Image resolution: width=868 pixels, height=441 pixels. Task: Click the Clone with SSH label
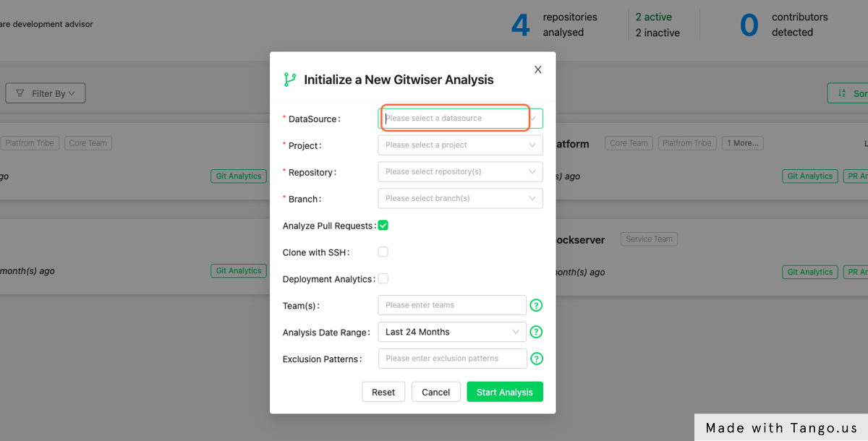(x=318, y=253)
